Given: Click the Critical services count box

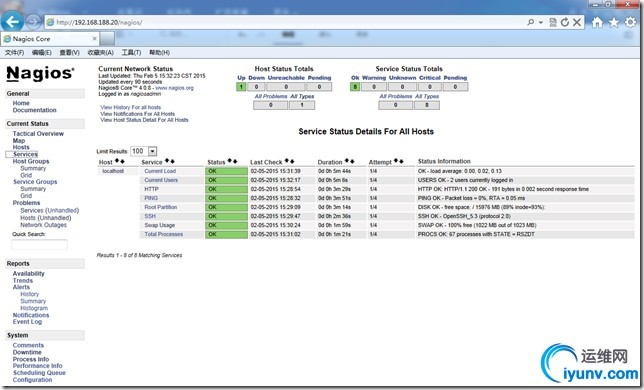Looking at the screenshot, I should (430, 87).
